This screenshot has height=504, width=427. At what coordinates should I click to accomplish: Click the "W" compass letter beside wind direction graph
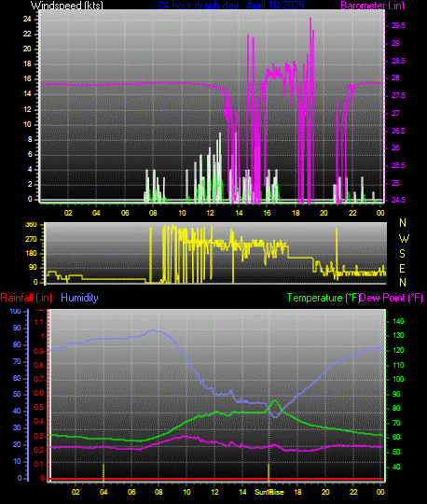tap(404, 239)
